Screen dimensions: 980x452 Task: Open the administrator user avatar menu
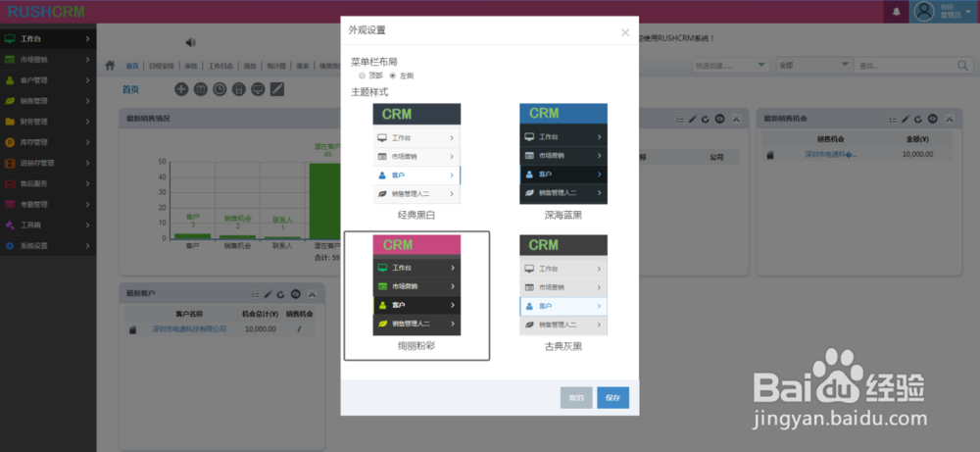[945, 11]
